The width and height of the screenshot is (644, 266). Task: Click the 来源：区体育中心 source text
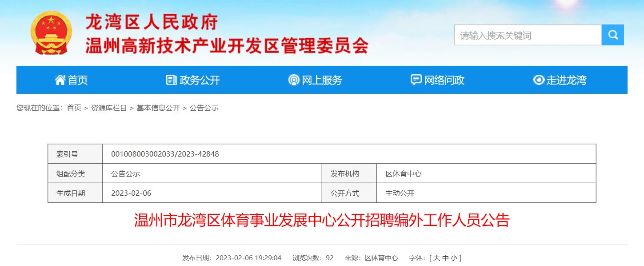pyautogui.click(x=372, y=258)
